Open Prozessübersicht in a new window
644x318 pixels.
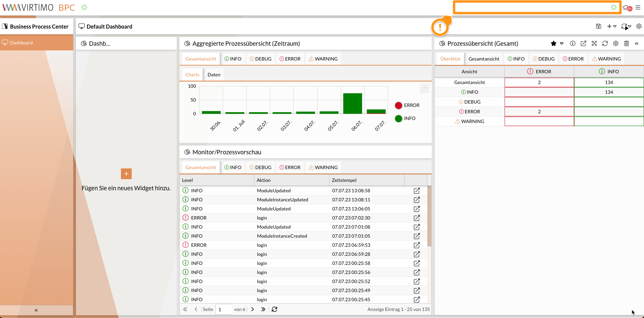click(x=583, y=43)
